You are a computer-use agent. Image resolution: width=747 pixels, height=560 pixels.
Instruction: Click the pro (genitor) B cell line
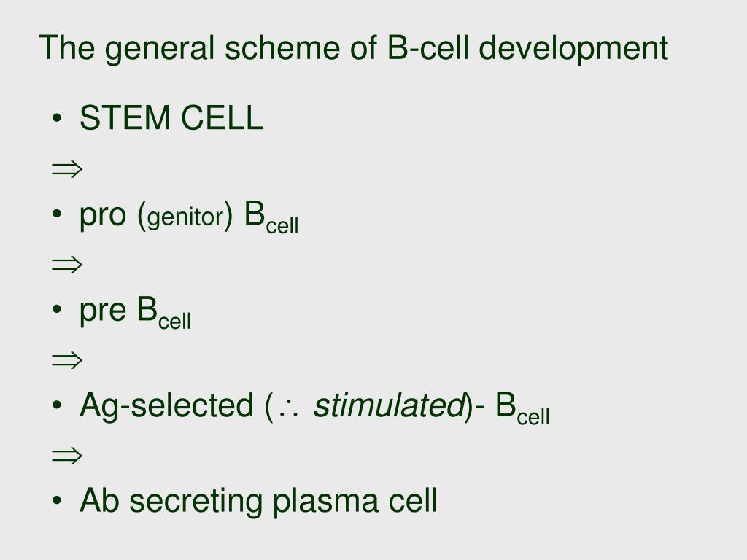(189, 217)
